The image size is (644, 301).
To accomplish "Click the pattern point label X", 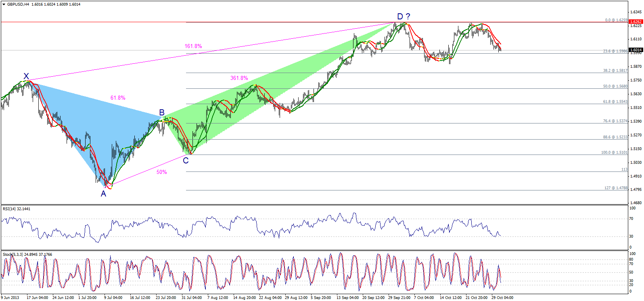I will (x=26, y=76).
